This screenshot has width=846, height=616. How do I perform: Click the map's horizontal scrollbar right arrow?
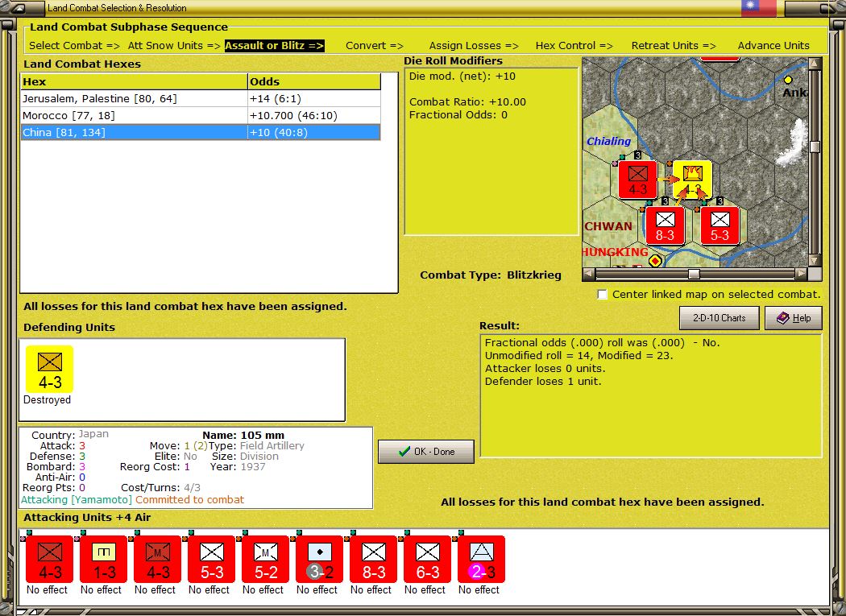point(802,274)
